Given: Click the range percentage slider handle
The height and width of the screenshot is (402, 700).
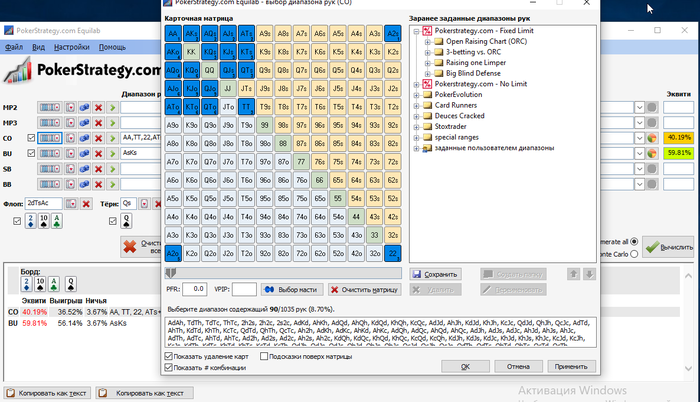Looking at the screenshot, I should coord(171,273).
